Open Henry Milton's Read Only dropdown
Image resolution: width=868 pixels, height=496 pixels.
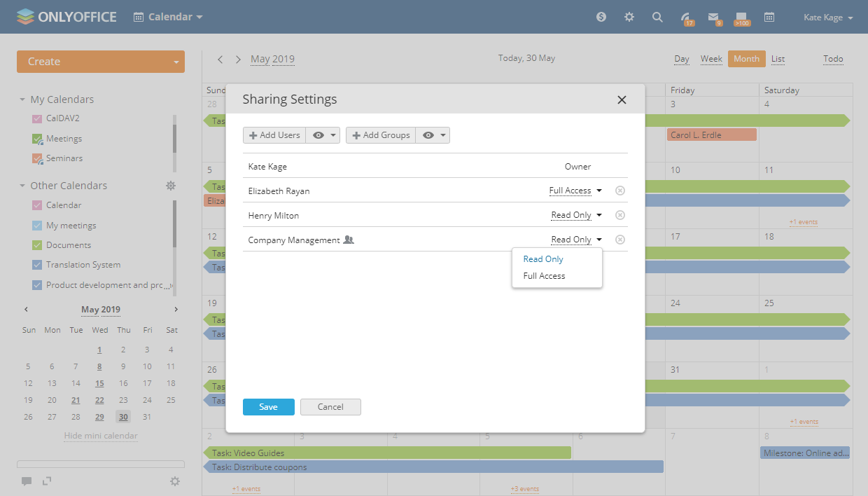(576, 215)
